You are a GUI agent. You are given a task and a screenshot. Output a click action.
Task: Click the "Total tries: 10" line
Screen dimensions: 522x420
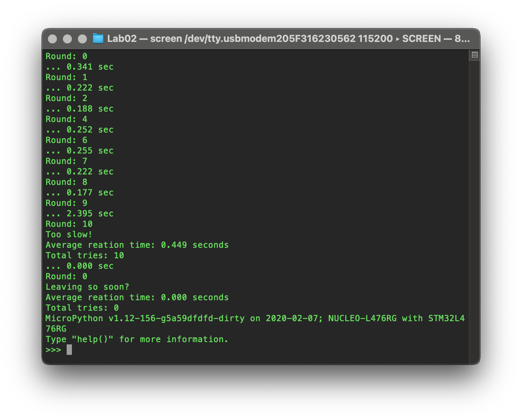(85, 255)
